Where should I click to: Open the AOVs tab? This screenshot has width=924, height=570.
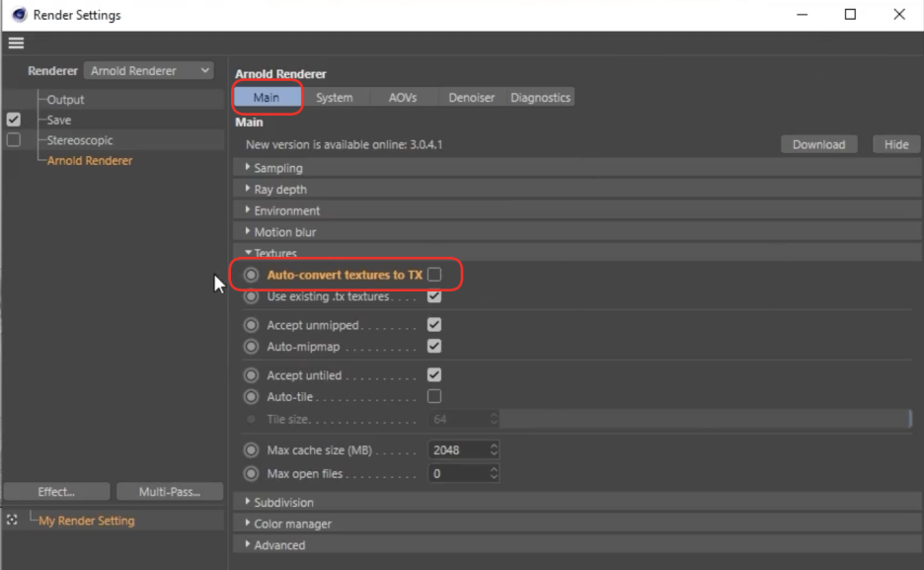coord(403,97)
